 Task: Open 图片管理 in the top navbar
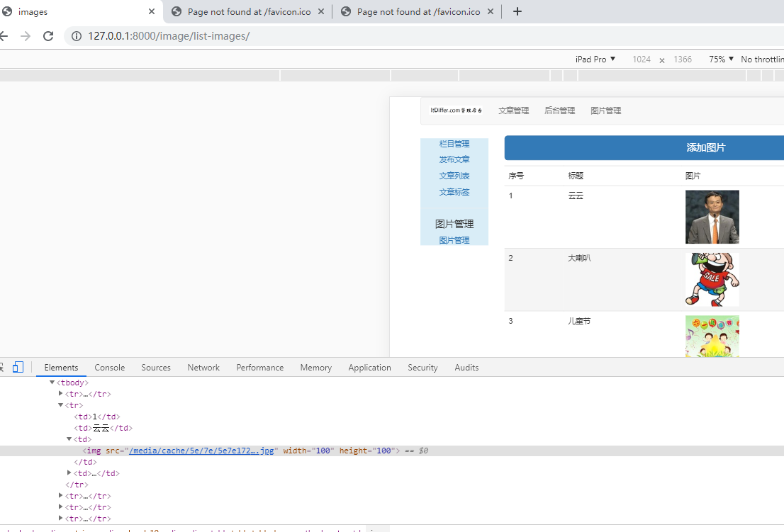click(x=605, y=111)
